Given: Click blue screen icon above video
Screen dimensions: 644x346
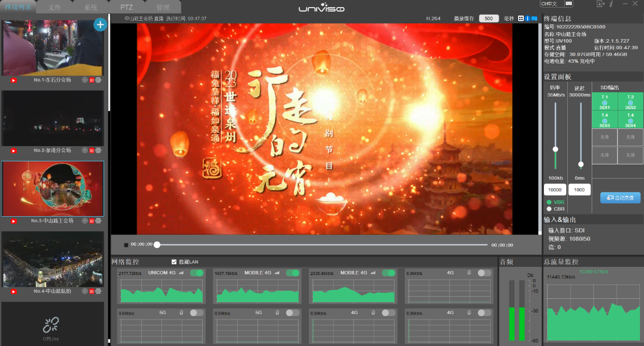Looking at the screenshot, I should (534, 18).
